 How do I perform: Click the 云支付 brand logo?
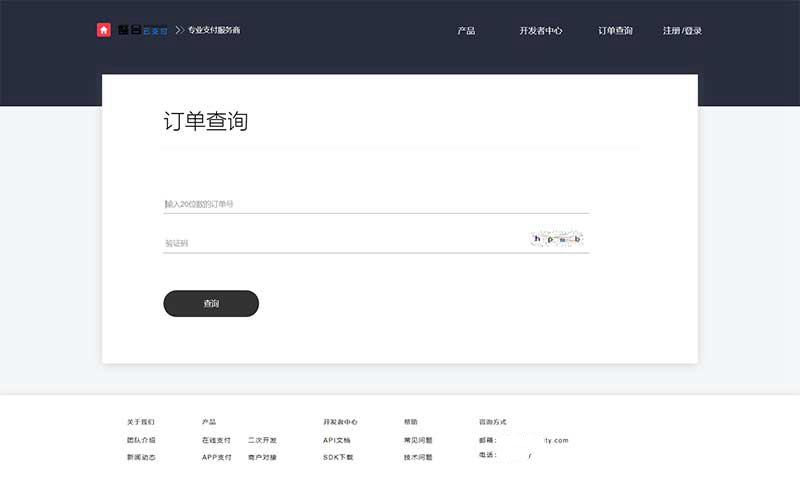tap(143, 30)
